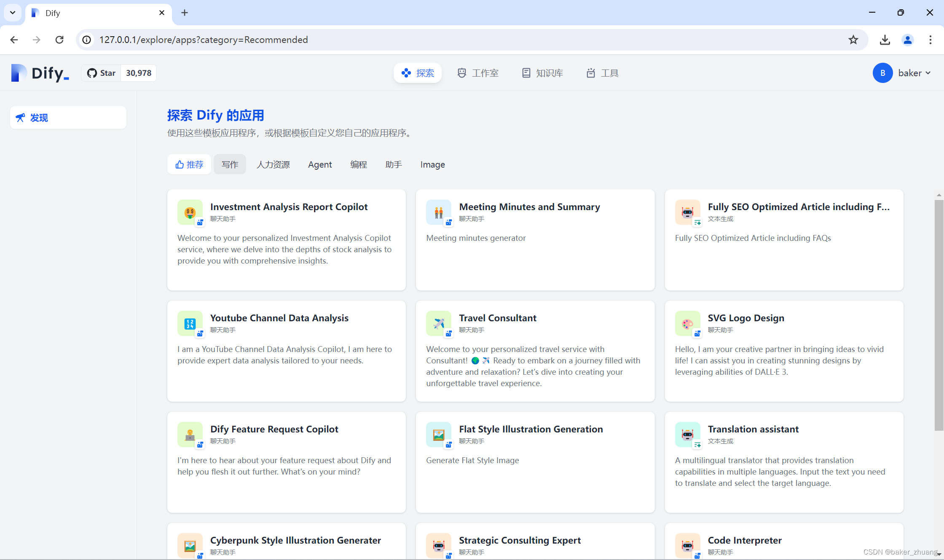This screenshot has width=944, height=560.
Task: Select the Image category filter
Action: pyautogui.click(x=432, y=164)
